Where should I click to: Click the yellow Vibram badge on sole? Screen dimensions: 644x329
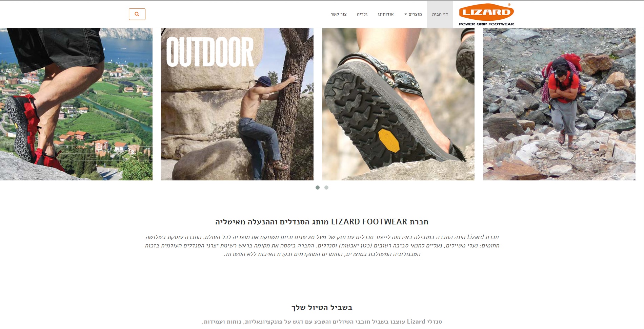(389, 140)
